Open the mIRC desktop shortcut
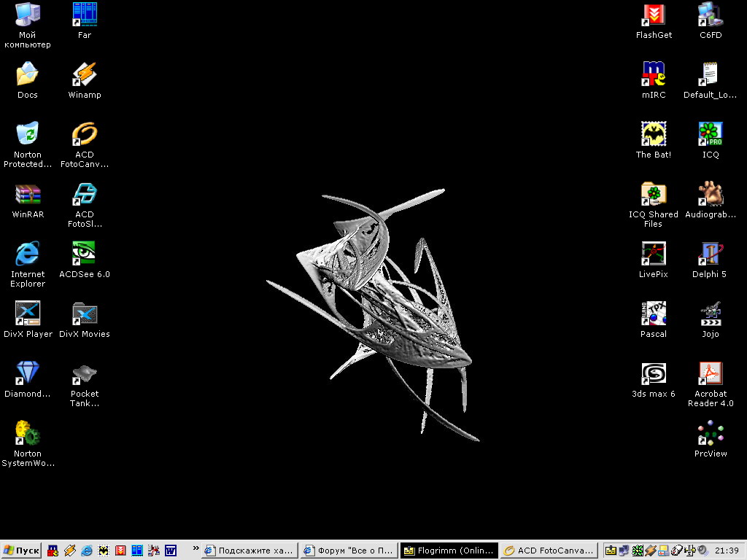The width and height of the screenshot is (747, 560). click(x=653, y=75)
